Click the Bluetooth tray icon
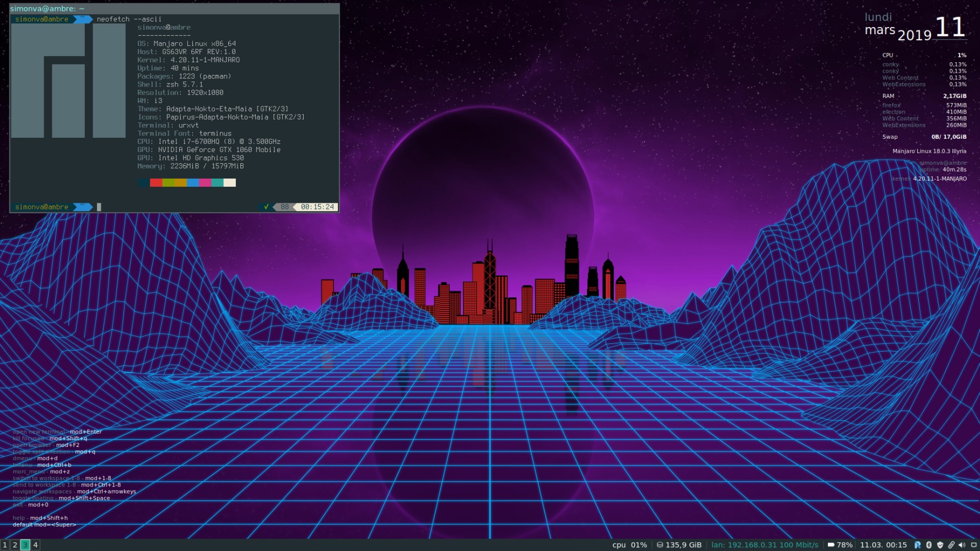 [929, 545]
